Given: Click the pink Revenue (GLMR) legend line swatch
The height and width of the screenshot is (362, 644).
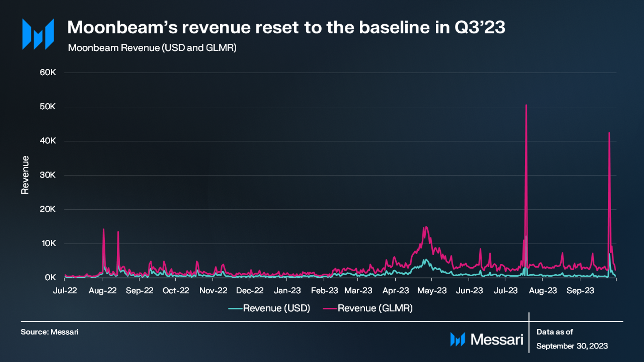Looking at the screenshot, I should pos(330,309).
